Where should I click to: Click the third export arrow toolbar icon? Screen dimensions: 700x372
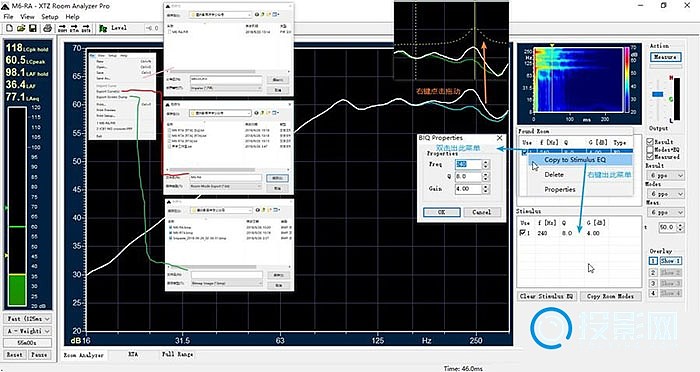(x=86, y=28)
